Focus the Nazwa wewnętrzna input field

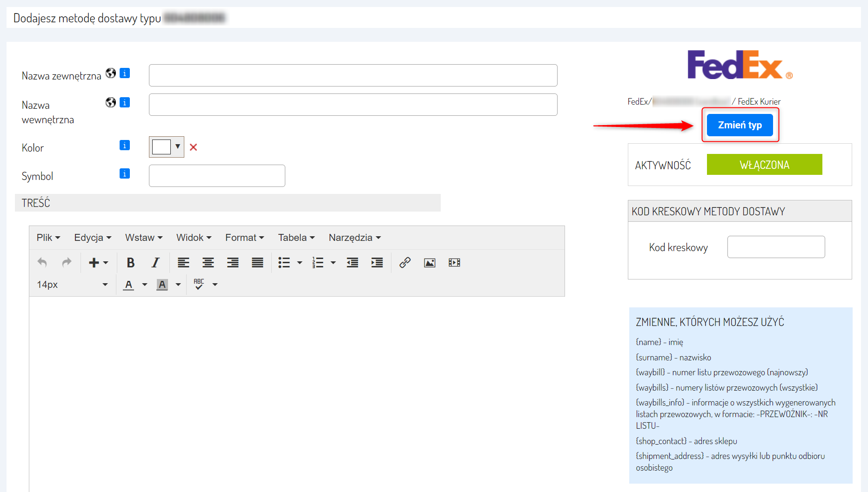[x=353, y=105]
